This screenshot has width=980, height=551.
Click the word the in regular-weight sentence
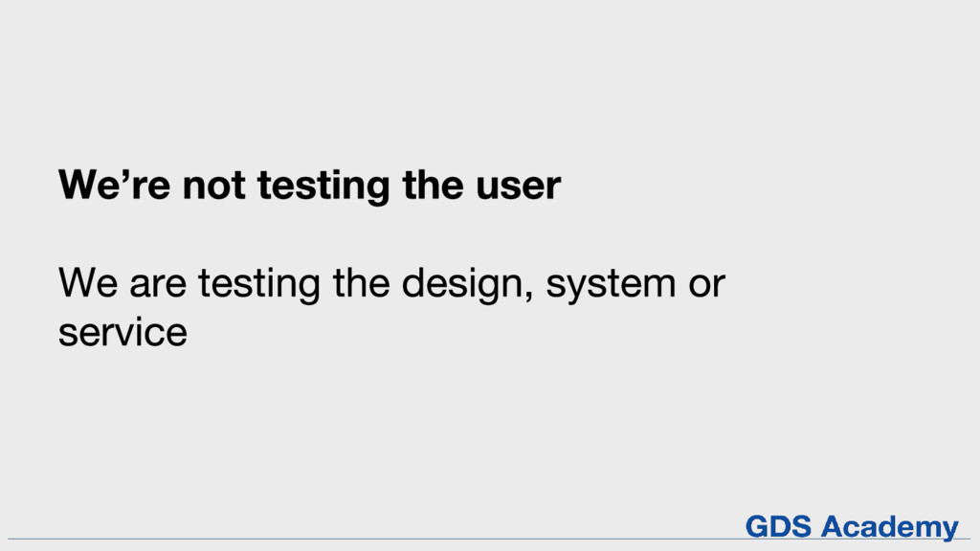[361, 282]
